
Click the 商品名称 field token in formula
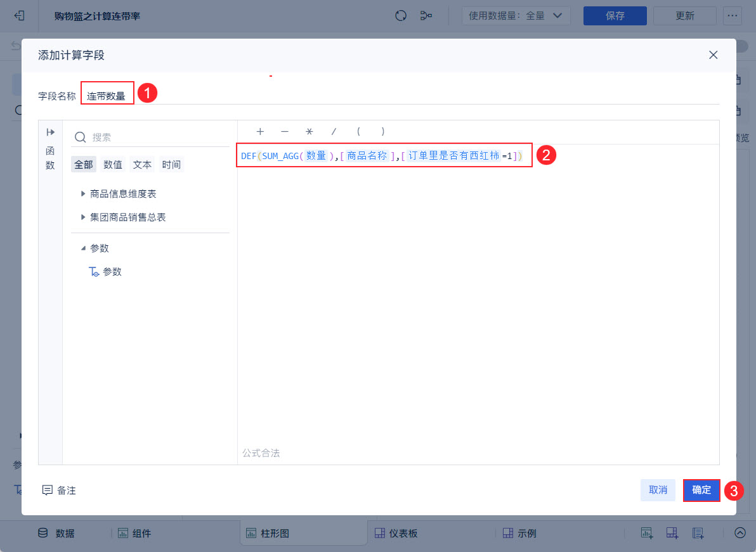coord(367,155)
